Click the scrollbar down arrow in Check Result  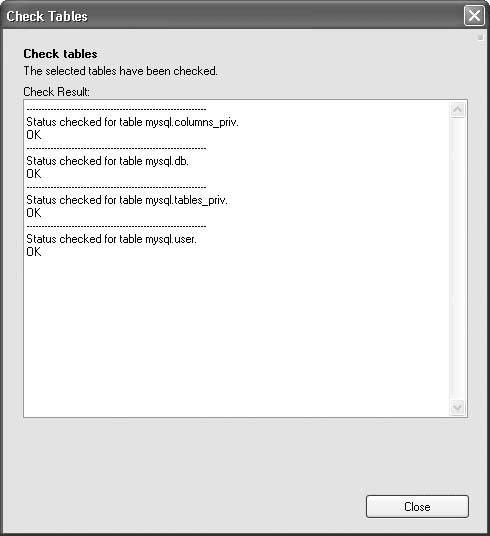pyautogui.click(x=458, y=407)
